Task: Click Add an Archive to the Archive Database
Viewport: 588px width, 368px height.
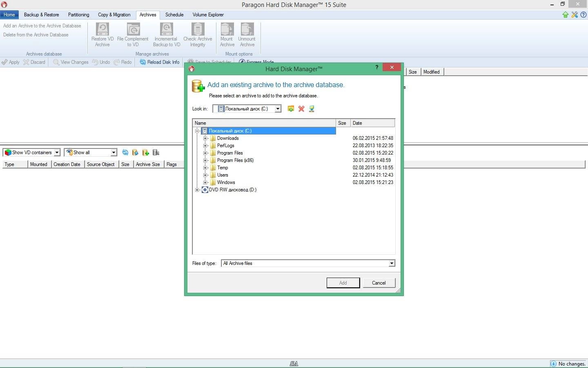Action: pos(42,26)
